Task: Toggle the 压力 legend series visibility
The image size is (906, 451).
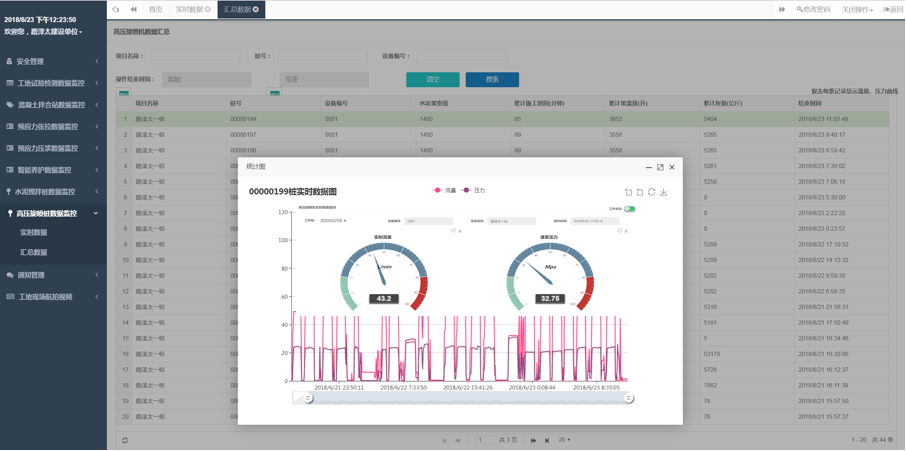Action: (473, 190)
